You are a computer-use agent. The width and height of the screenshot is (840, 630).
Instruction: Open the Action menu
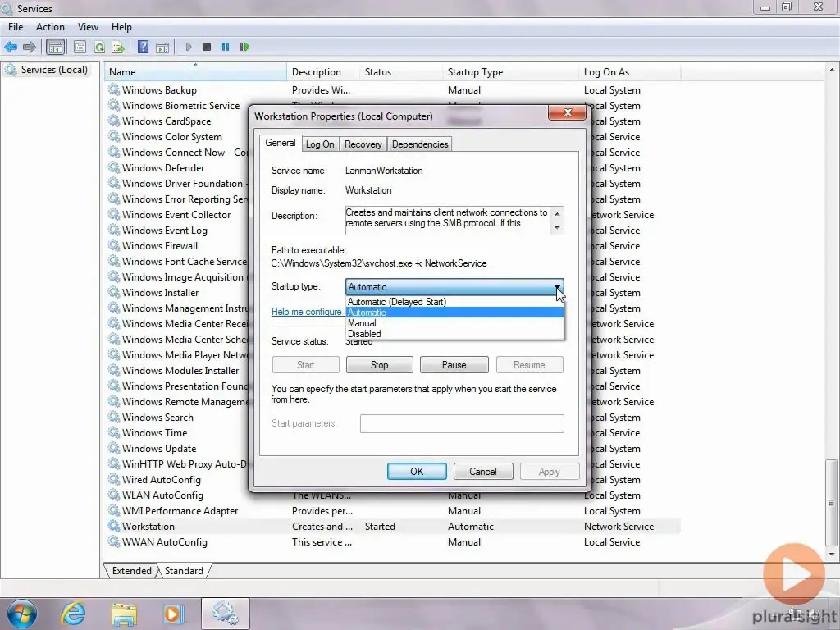(50, 27)
